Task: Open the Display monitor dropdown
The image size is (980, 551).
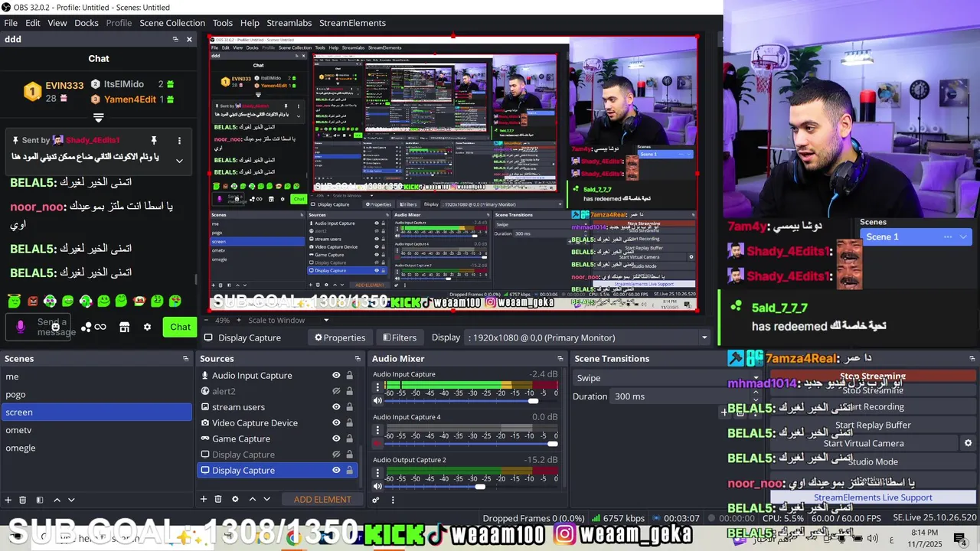Action: coord(588,337)
